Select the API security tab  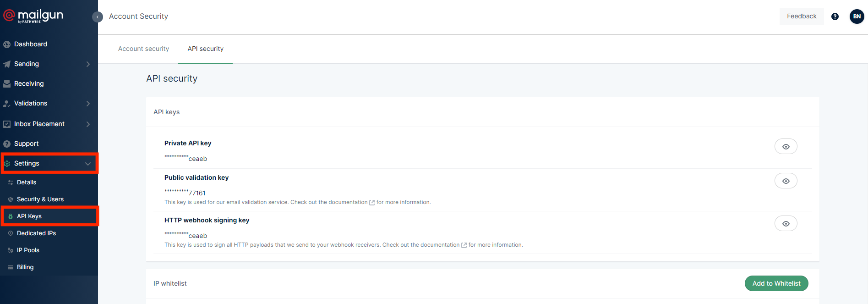[205, 49]
